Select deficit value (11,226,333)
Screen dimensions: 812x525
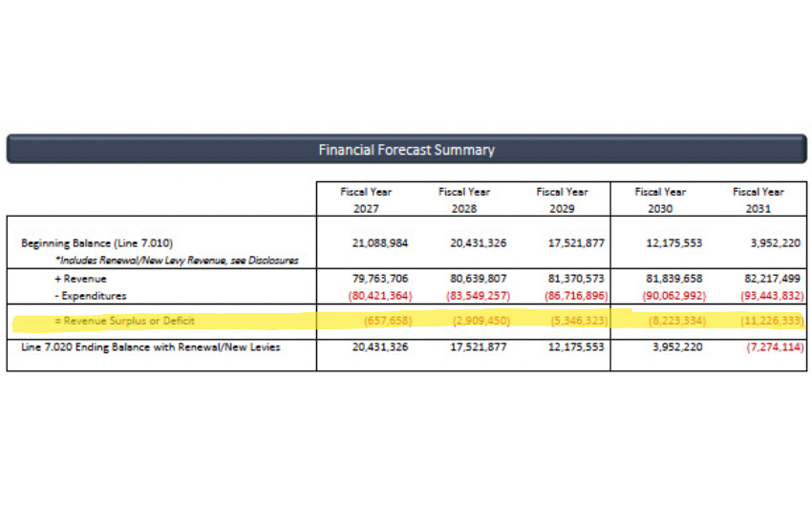[773, 321]
